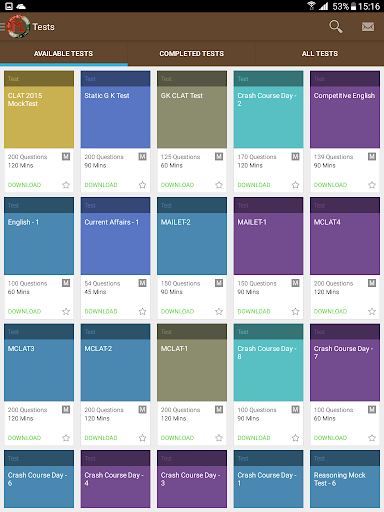Tap the Wi-Fi status bar icon
The width and height of the screenshot is (384, 512).
click(312, 6)
